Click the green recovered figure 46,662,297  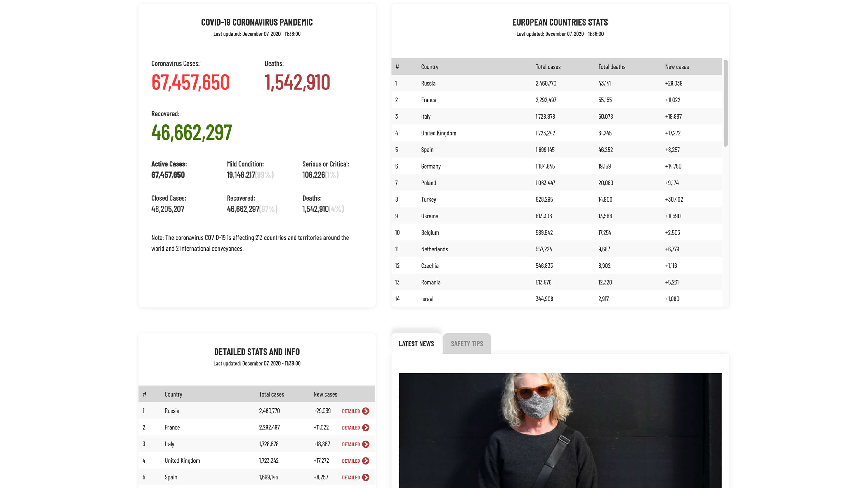click(x=191, y=132)
